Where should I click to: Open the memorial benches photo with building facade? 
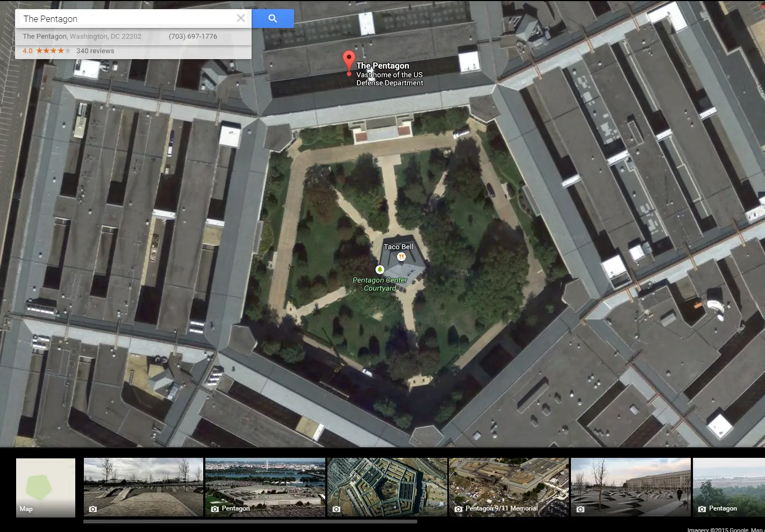(x=631, y=487)
